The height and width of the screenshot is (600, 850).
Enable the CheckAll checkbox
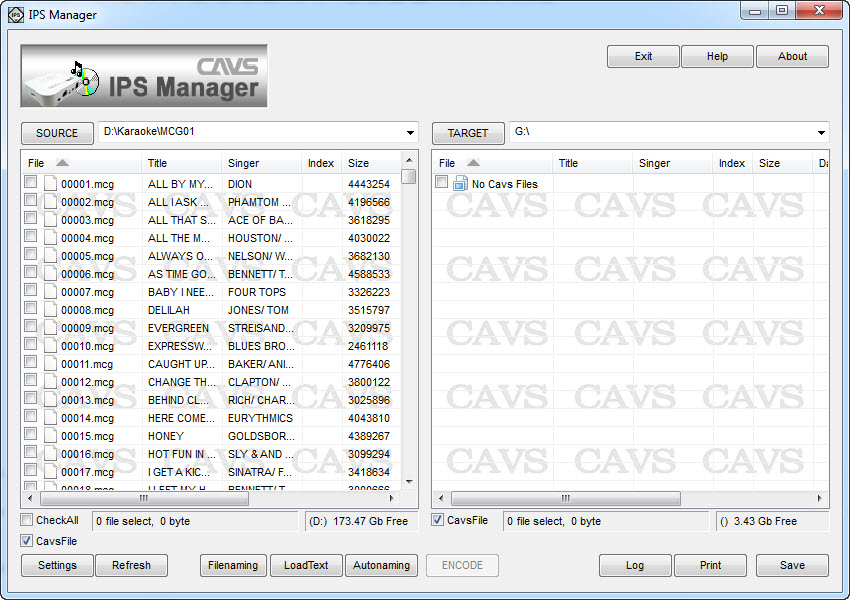pos(27,520)
